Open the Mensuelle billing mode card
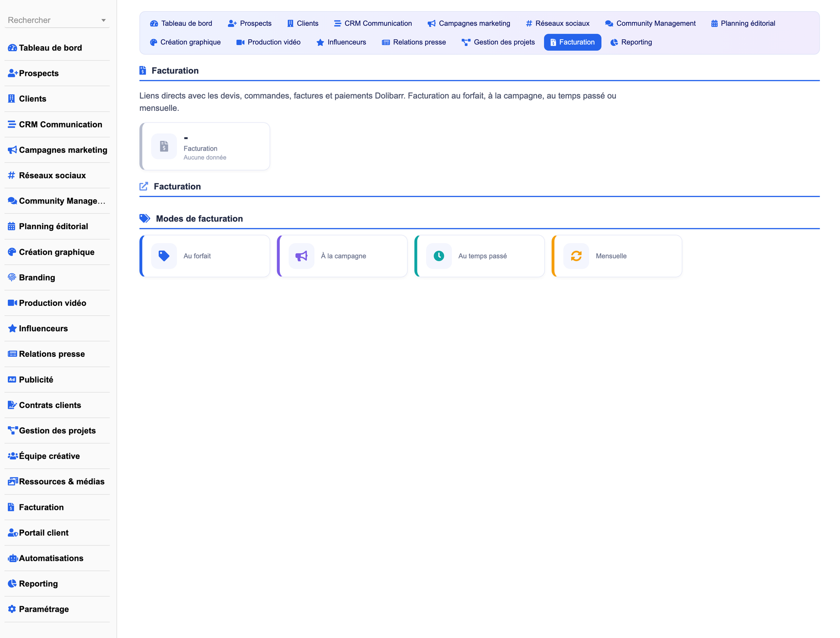 (617, 256)
